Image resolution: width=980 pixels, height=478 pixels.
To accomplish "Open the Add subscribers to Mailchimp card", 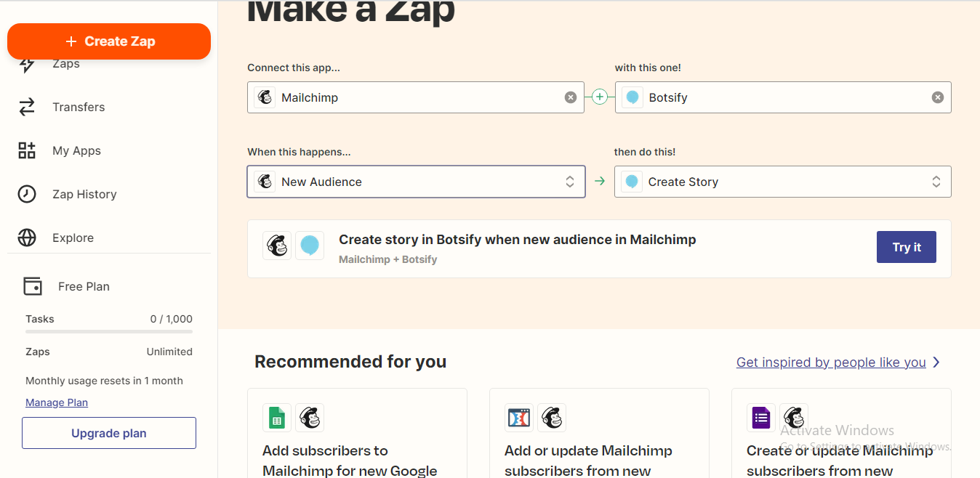I will tap(357, 433).
